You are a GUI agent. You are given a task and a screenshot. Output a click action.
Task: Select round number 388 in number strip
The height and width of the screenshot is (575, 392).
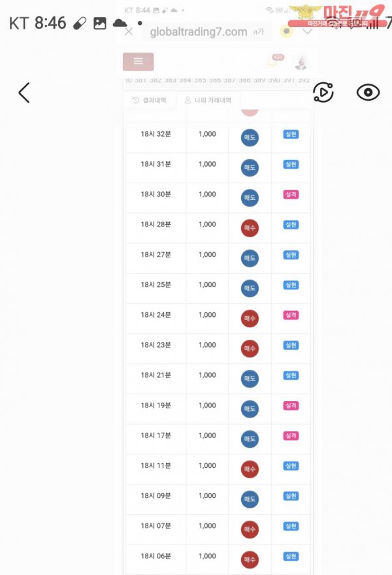click(244, 80)
